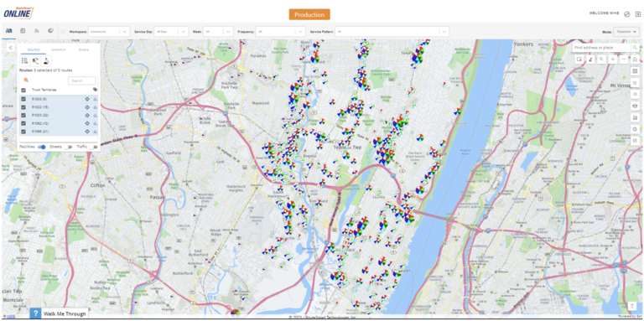Screen dimensions: 644x321
Task: Open the Service Pattern dropdown
Action: tap(392, 32)
